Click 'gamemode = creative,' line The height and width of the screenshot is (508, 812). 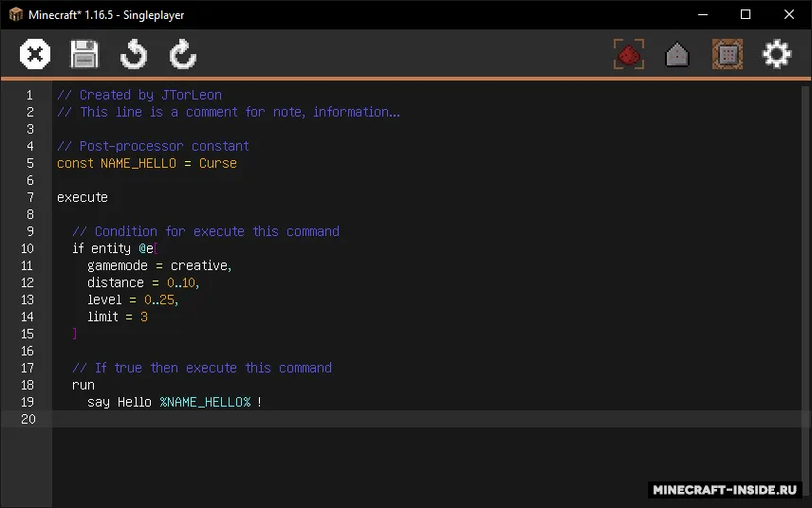click(x=159, y=266)
